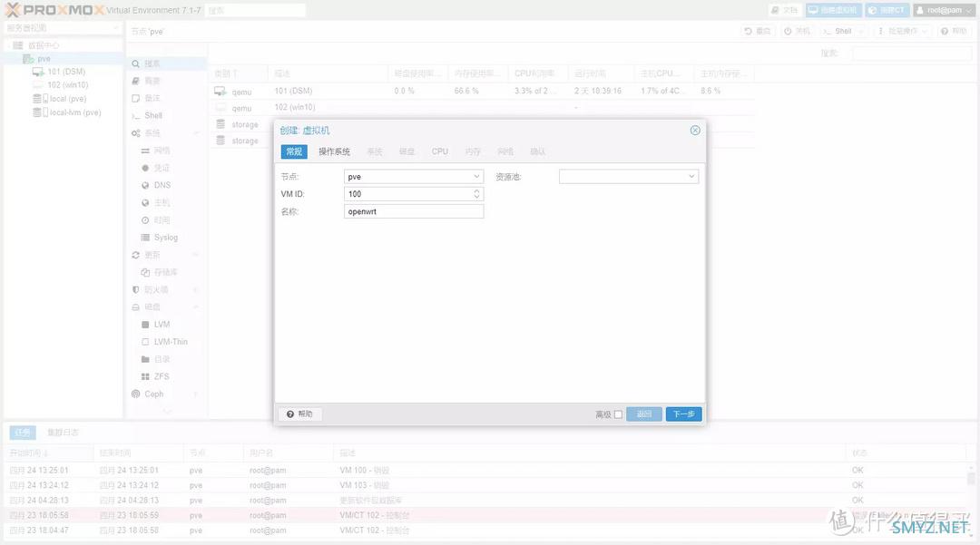Tick the 高级 checkbox
This screenshot has width=980, height=545.
[618, 414]
